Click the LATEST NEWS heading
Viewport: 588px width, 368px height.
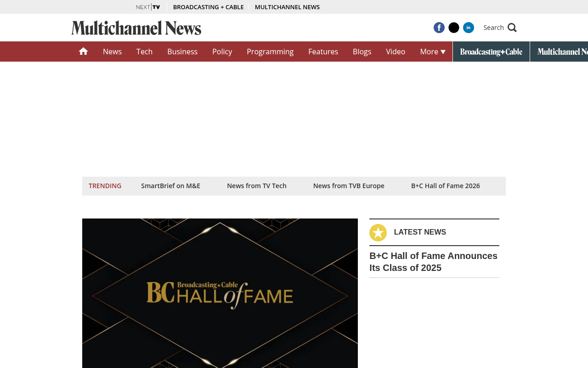[x=420, y=232]
